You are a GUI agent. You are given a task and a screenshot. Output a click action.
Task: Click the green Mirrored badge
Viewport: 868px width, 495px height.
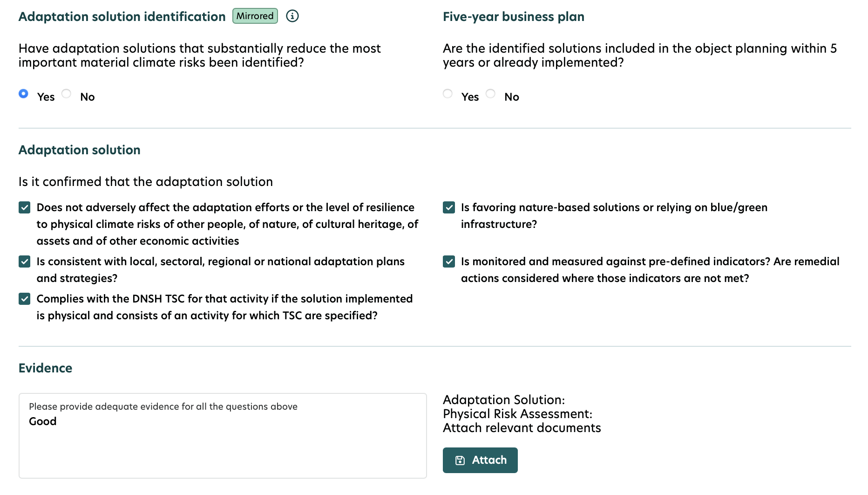(x=255, y=16)
